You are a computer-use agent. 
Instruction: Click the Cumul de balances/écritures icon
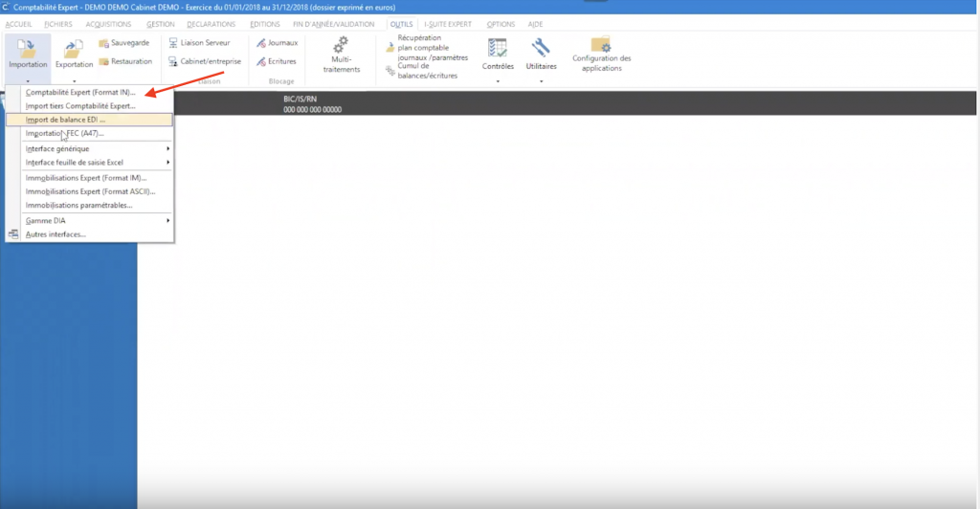click(390, 71)
